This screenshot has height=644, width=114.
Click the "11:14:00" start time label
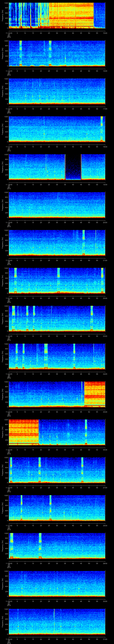click(x=9, y=33)
